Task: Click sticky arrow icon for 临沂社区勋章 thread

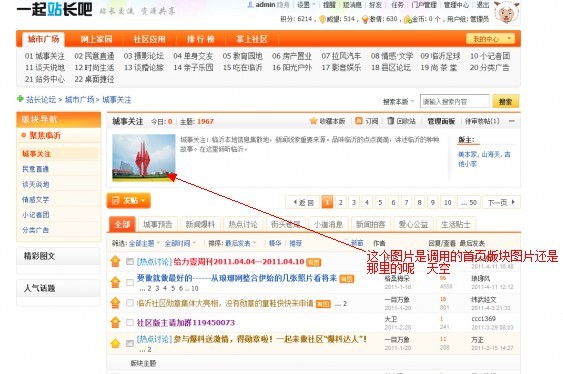Action: pos(115,303)
